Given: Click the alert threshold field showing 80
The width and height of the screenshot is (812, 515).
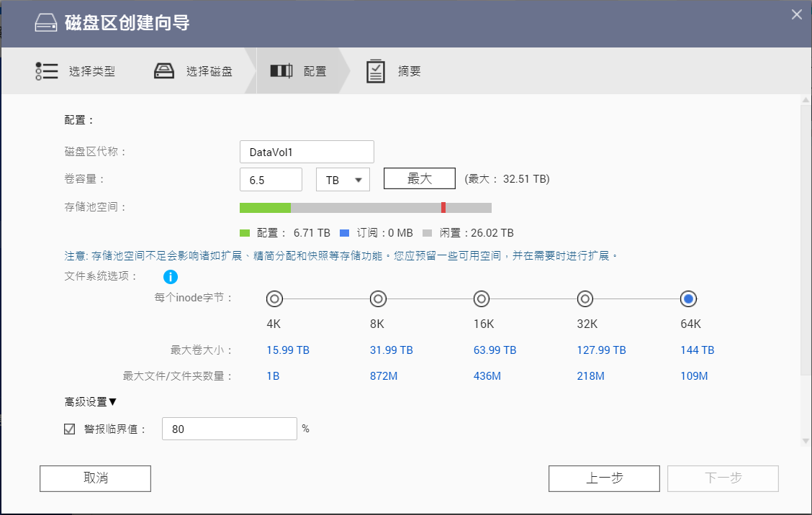Looking at the screenshot, I should (x=230, y=429).
